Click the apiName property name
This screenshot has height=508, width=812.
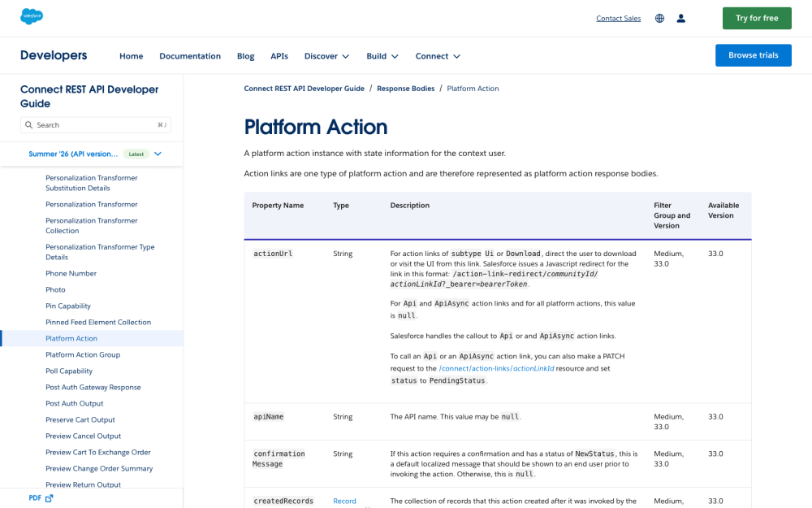click(268, 417)
